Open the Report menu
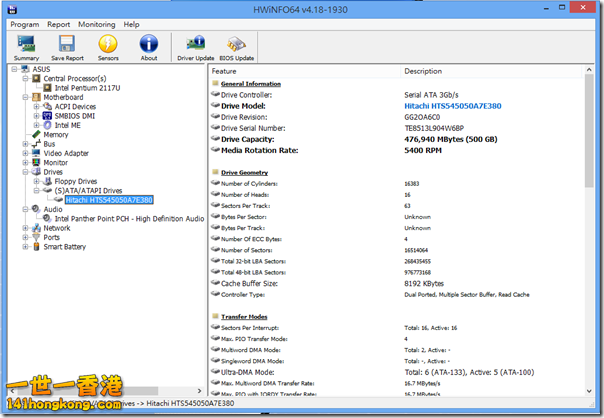The image size is (604, 418). (59, 24)
